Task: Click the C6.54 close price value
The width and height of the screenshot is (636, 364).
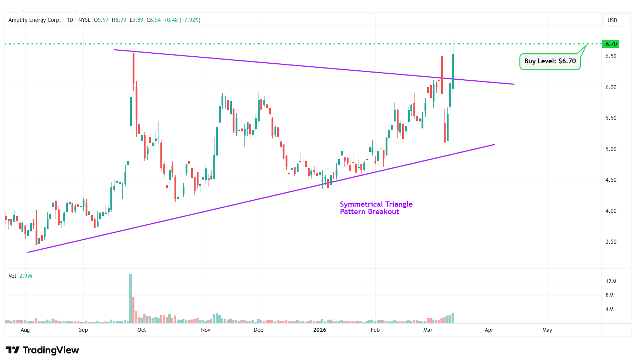Action: [x=154, y=20]
